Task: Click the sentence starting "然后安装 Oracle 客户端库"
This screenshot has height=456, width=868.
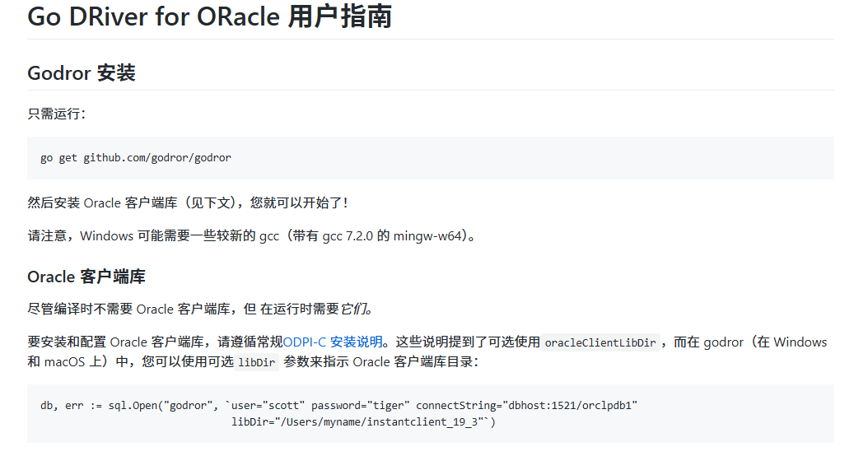Action: [188, 203]
